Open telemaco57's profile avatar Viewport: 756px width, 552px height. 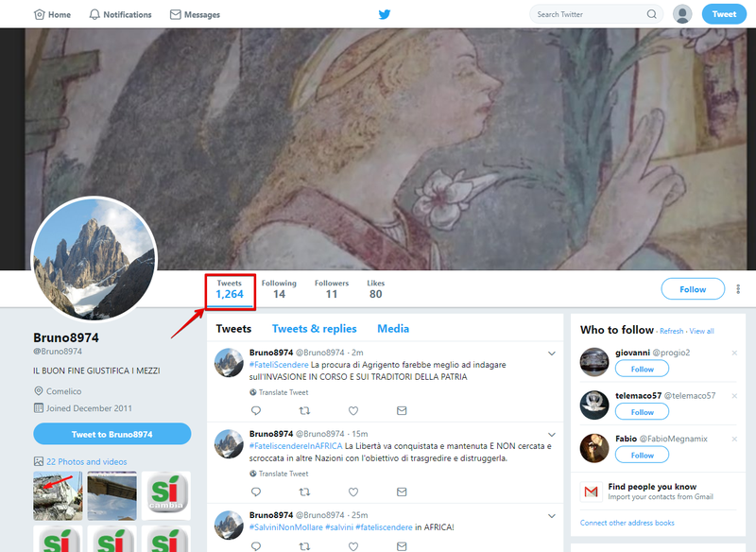coord(594,405)
